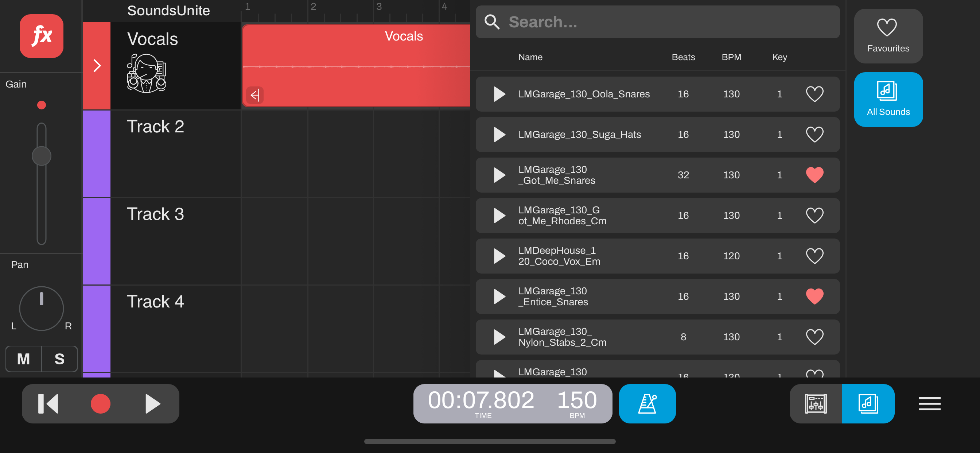Favourite the LMGarage_130_Nylon_Stabs_2_Cm sound
The height and width of the screenshot is (453, 980).
click(x=814, y=337)
